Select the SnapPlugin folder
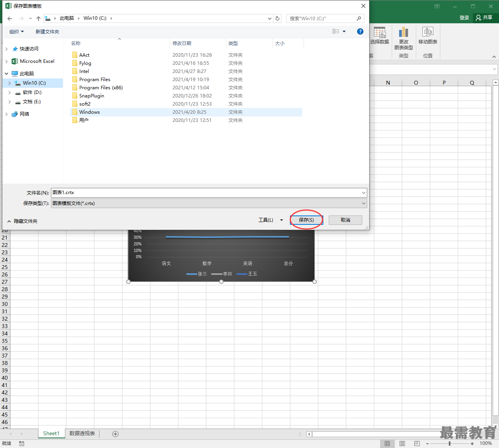The width and height of the screenshot is (499, 448). (92, 96)
